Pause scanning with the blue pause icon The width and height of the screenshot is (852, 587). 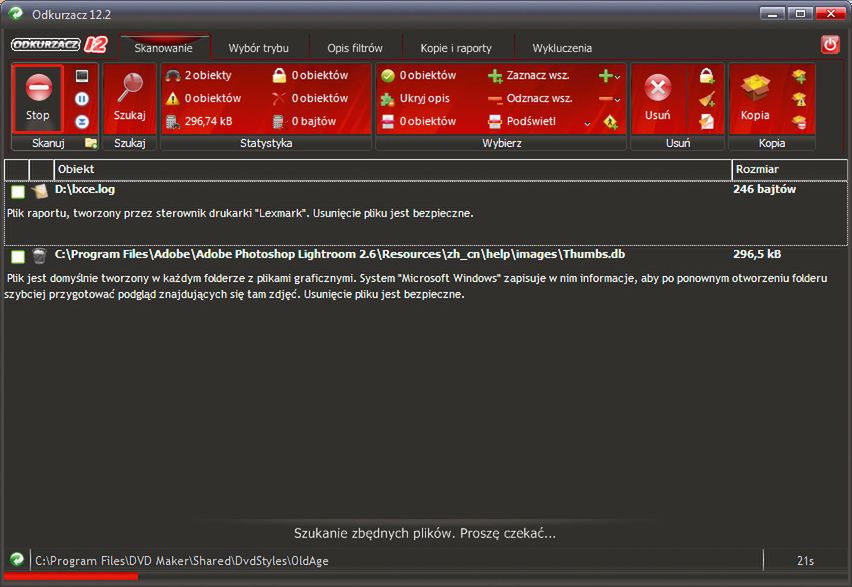click(x=82, y=98)
